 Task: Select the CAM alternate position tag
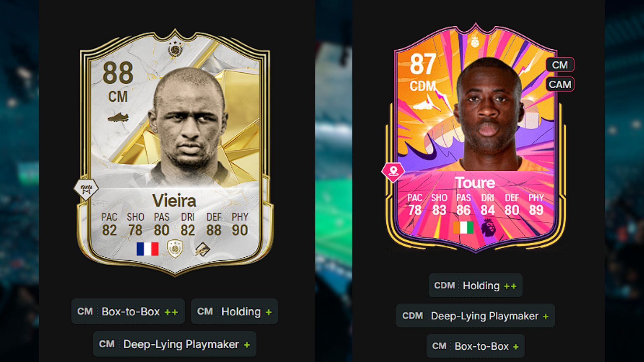560,84
